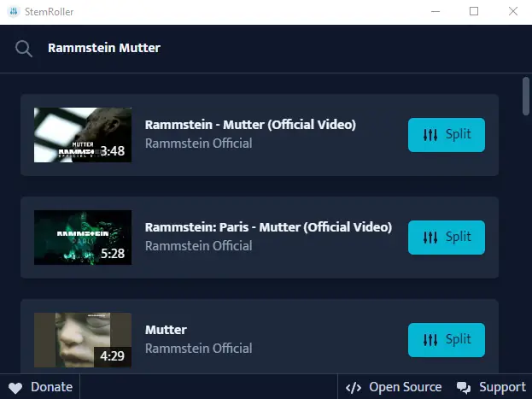
Task: Split the 4:29 Mutter track
Action: (x=446, y=340)
